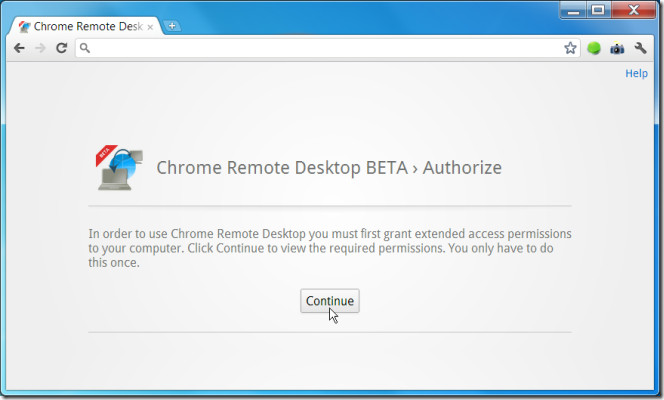Click the magnifier icon in address bar
Viewport: 664px width, 400px height.
[x=86, y=48]
